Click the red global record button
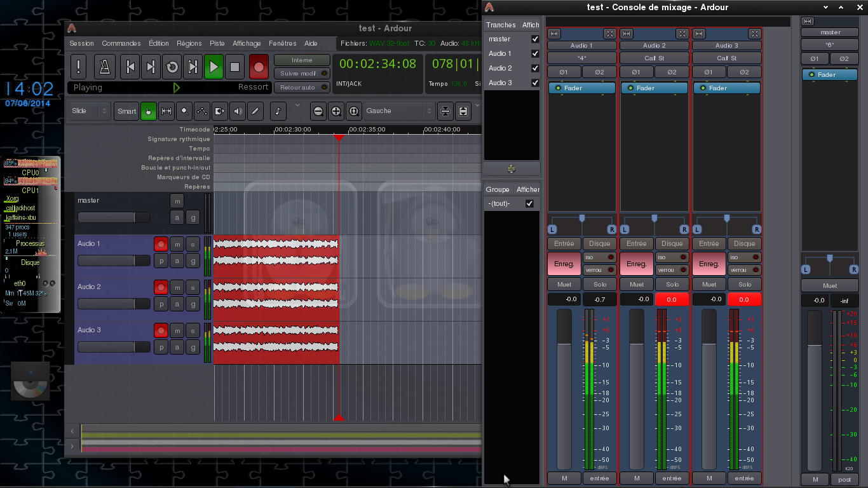Viewport: 868px width, 488px height. click(x=258, y=67)
